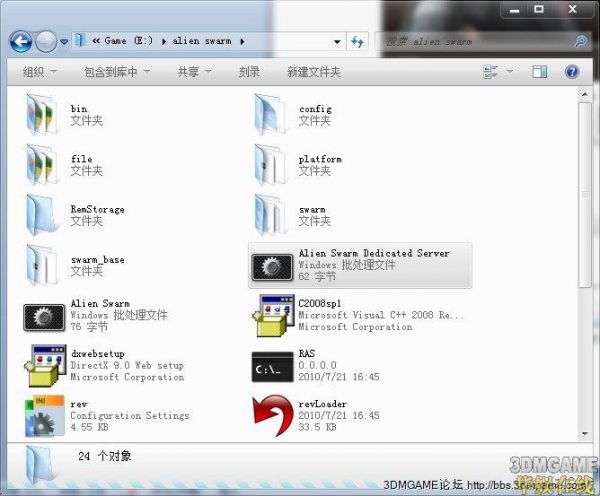Open Help with the question mark icon
The image size is (600, 496).
click(572, 72)
